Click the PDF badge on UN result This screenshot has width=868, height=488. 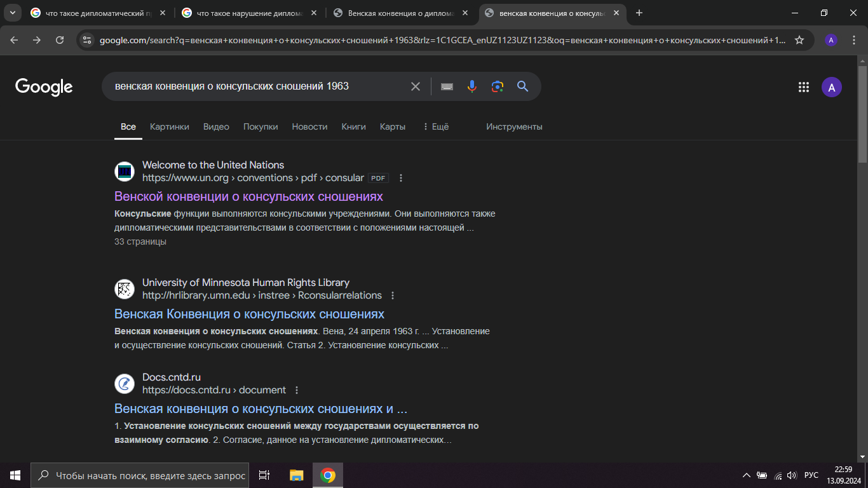click(379, 179)
